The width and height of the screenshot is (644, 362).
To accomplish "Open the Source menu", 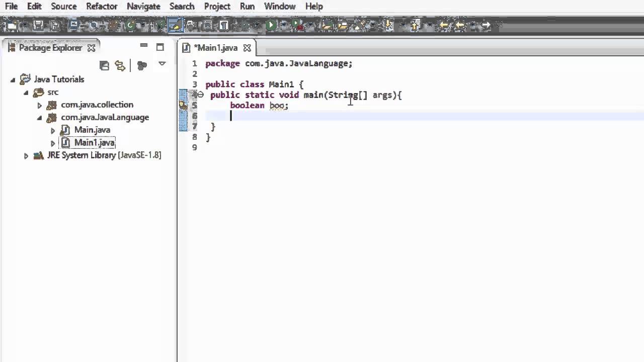I will [64, 7].
